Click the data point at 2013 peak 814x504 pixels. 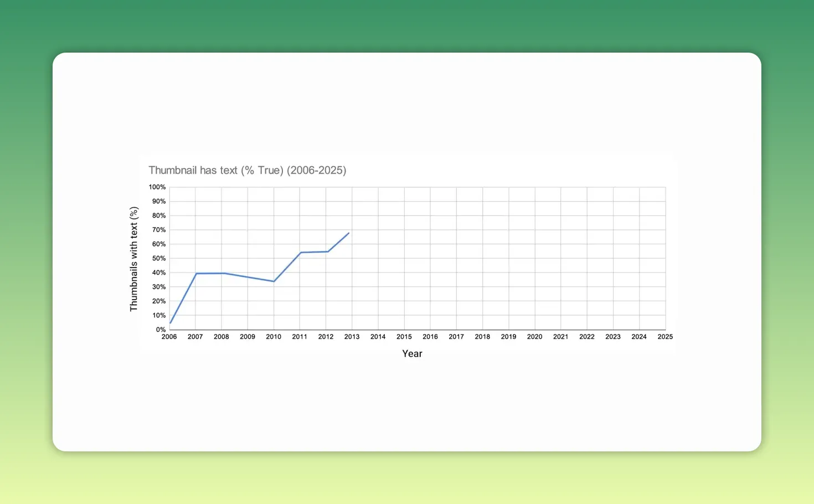(x=348, y=233)
